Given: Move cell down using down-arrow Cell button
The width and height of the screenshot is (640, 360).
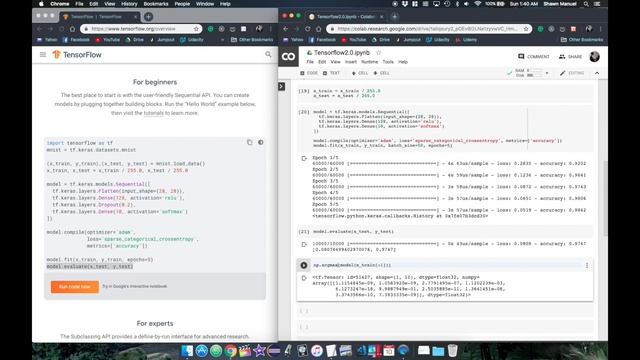Looking at the screenshot, I should [382, 73].
